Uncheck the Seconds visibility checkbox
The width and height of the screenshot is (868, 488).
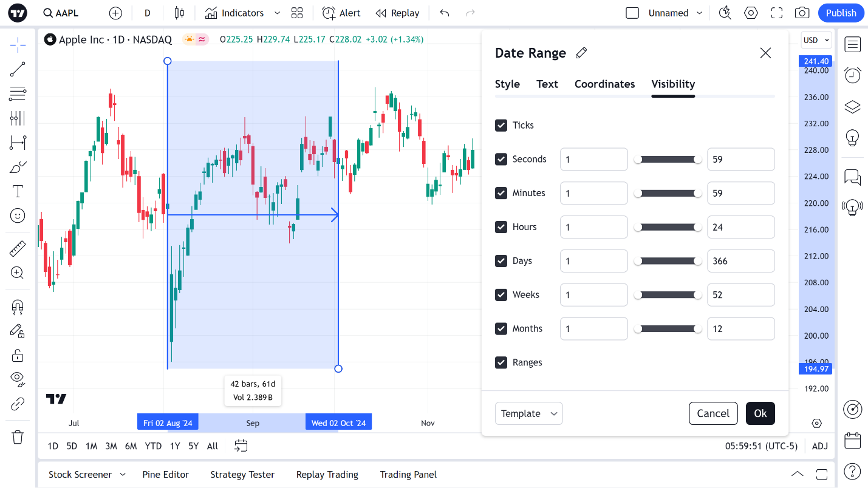(501, 159)
